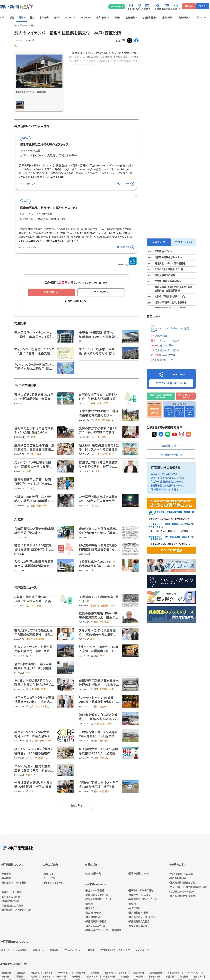
Task: Click arrow icon on 医療用医薬品 job card
Action: 132,247
